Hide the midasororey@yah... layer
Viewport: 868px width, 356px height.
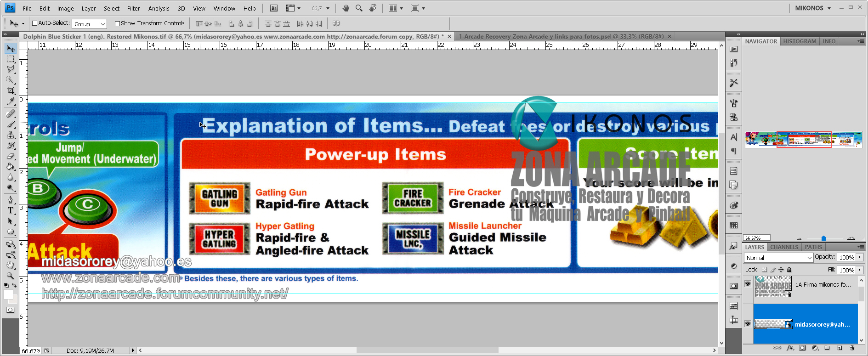pyautogui.click(x=748, y=324)
